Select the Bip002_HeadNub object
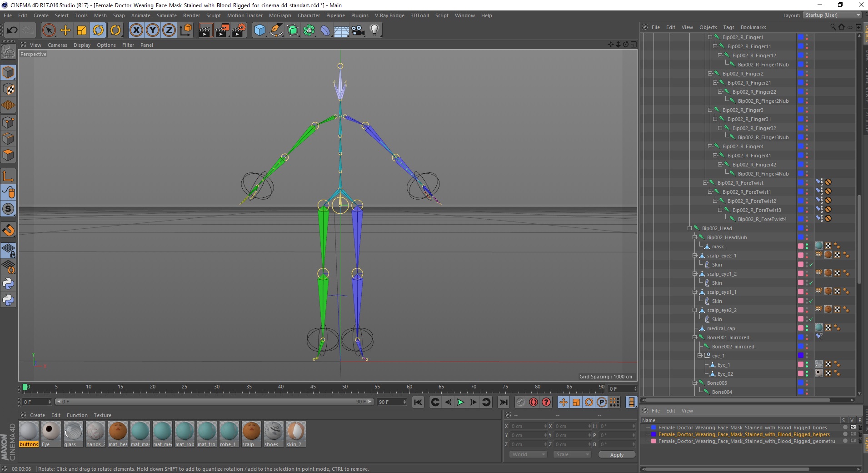 727,237
